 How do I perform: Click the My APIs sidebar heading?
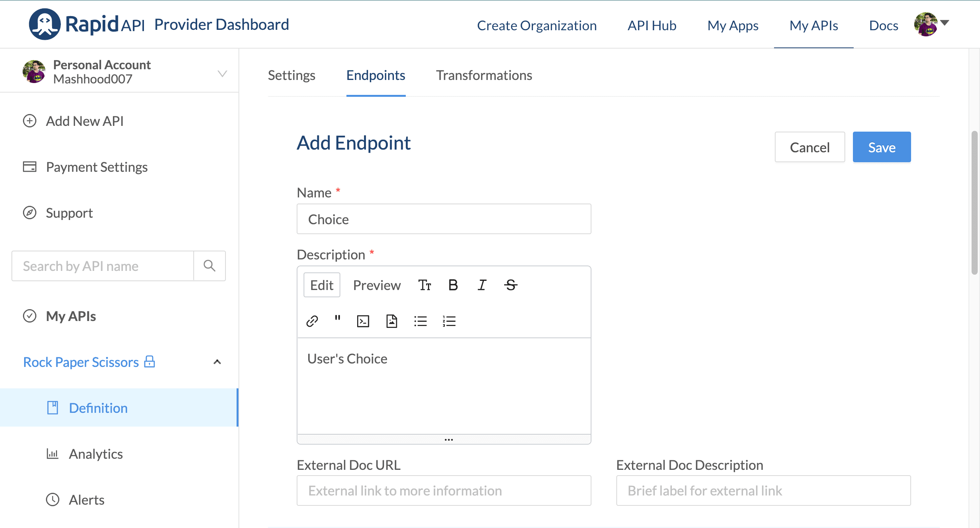pyautogui.click(x=71, y=316)
